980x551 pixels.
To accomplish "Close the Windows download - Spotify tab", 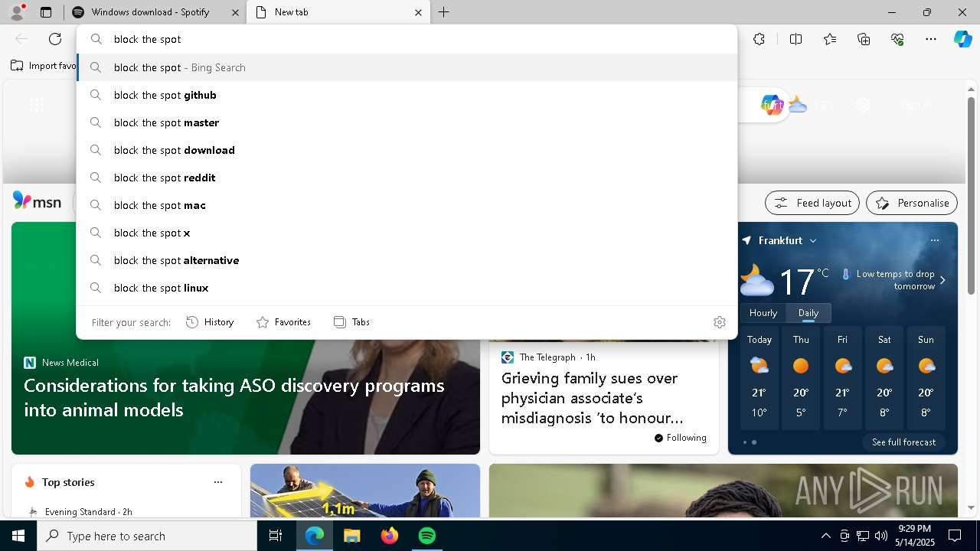I will click(x=235, y=12).
